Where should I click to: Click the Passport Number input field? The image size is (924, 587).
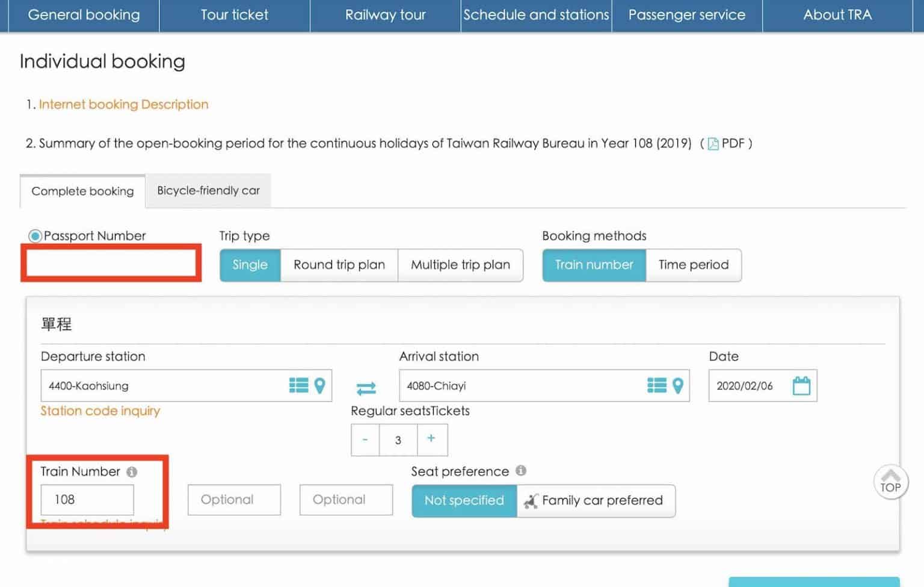coord(111,263)
